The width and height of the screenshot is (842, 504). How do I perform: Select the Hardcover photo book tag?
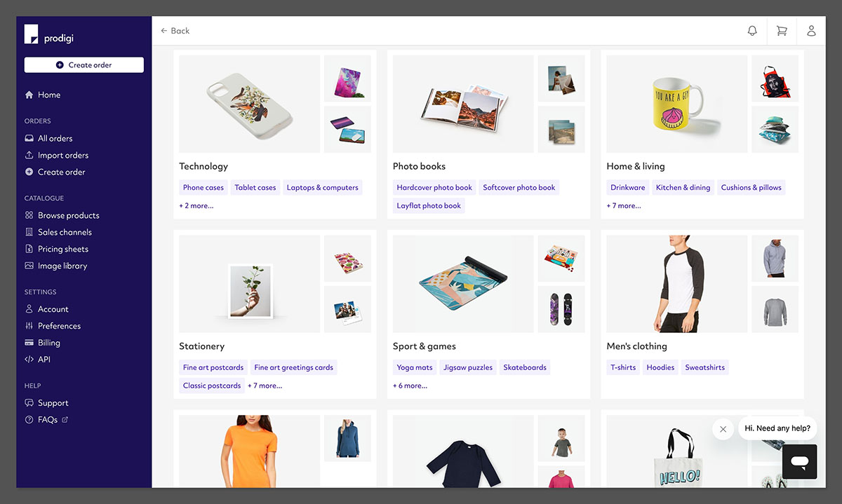click(434, 187)
